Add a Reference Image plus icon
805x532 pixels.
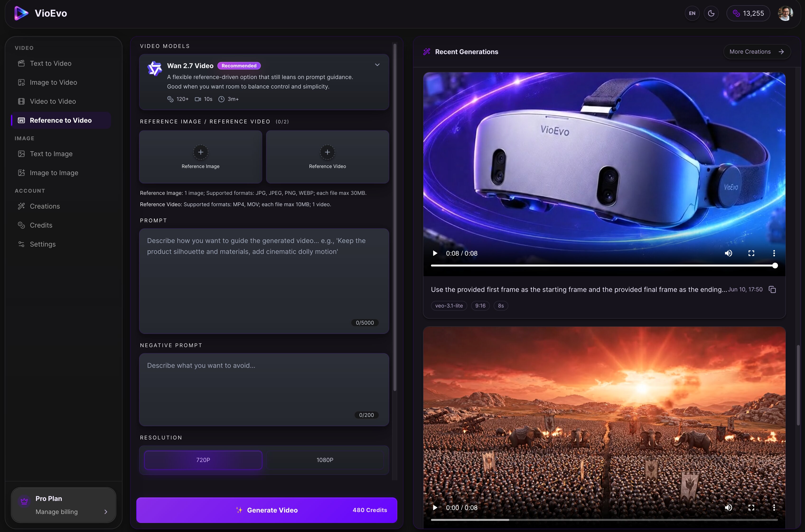coord(201,152)
